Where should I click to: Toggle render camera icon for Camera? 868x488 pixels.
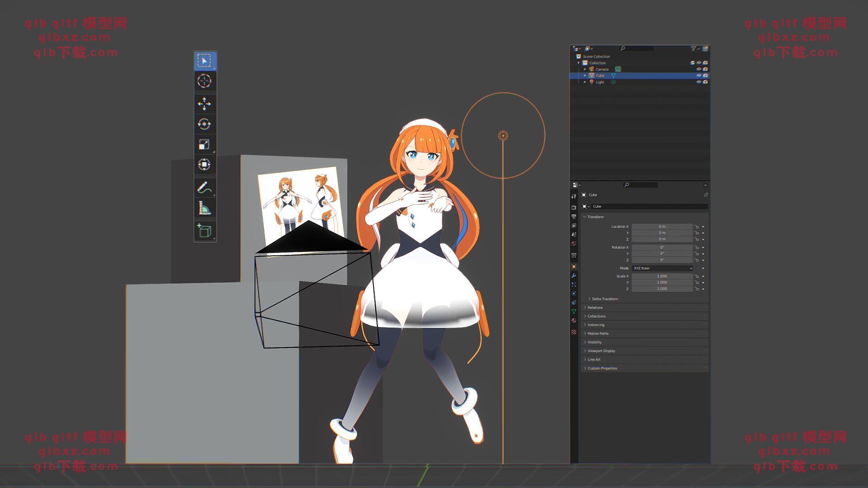tap(705, 69)
